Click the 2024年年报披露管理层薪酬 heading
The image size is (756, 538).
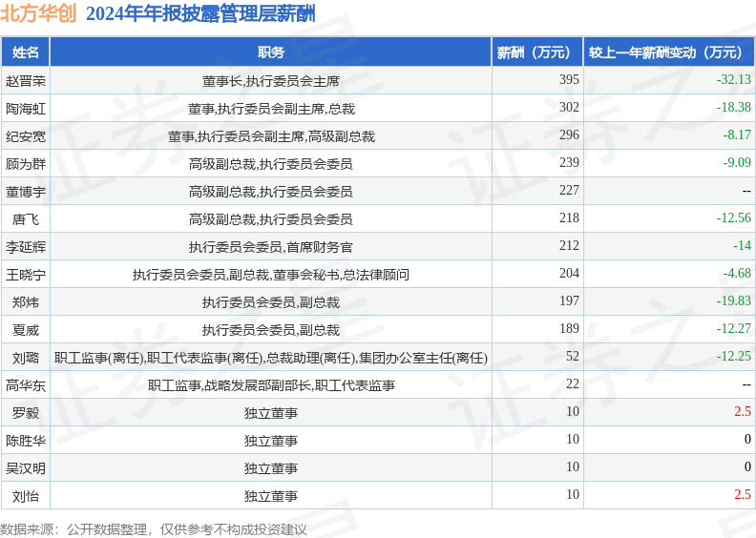(x=200, y=13)
